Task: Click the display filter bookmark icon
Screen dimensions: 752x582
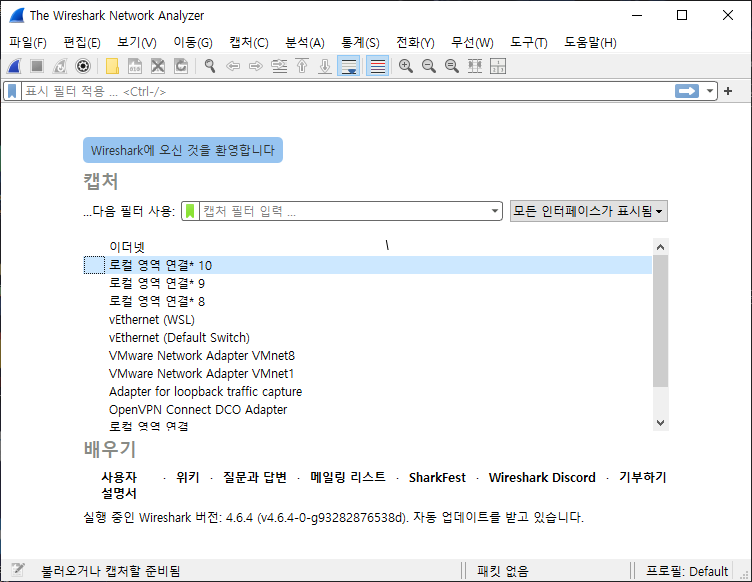Action: pos(12,91)
